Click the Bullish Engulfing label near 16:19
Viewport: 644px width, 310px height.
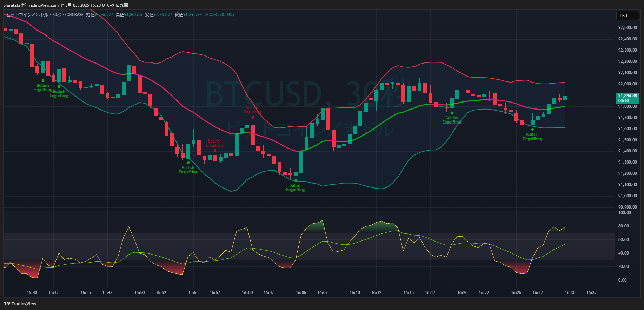(452, 120)
